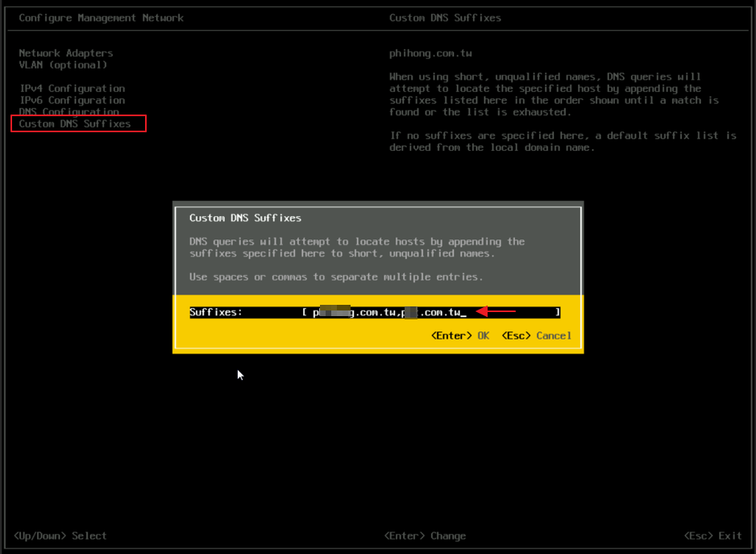Click the dialog's 'DNS queries will attempt' text
The image size is (756, 554).
coord(357,247)
